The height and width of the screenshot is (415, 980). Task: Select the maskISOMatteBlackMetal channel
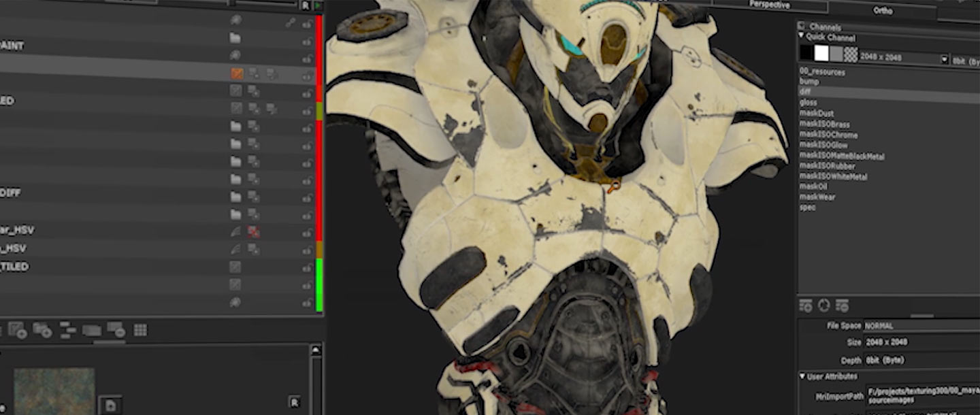tap(842, 156)
